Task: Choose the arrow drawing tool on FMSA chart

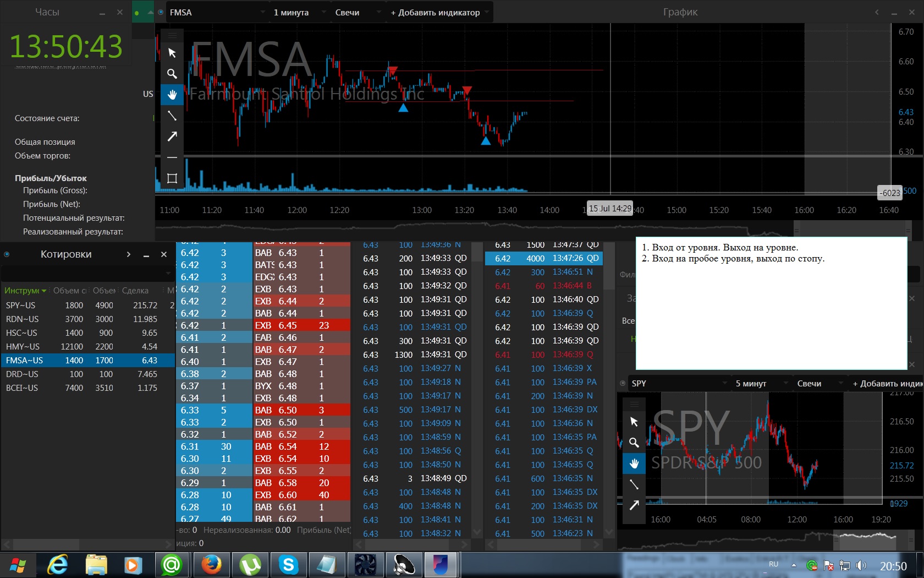Action: [x=172, y=137]
